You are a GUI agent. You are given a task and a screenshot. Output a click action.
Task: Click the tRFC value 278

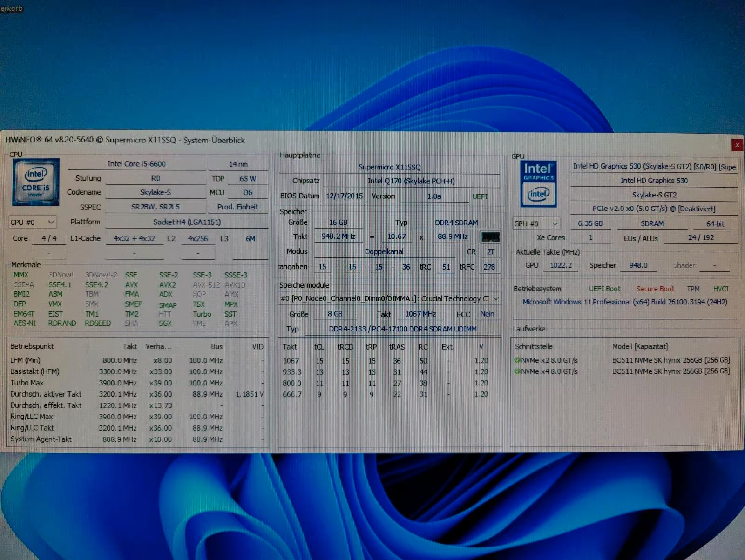click(x=489, y=267)
